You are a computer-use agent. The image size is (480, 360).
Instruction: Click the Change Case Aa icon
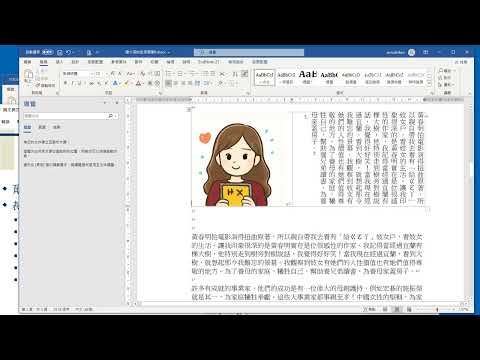click(131, 73)
